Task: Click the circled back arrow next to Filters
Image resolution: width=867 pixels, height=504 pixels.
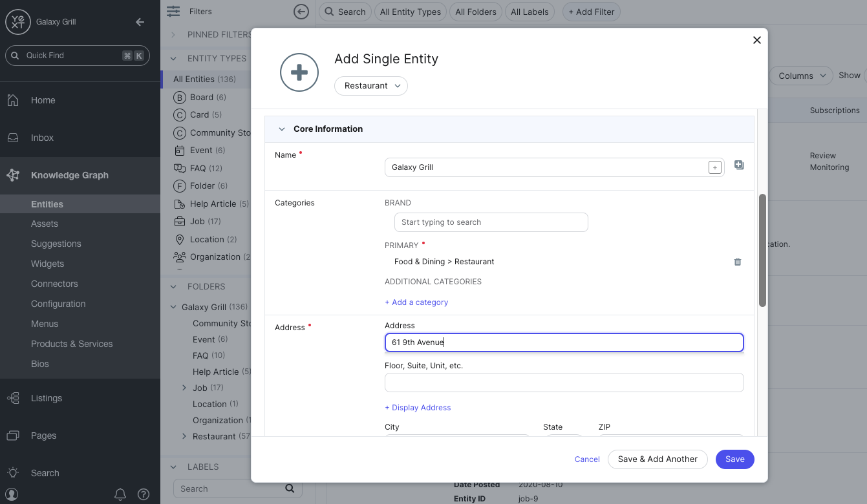Action: (x=301, y=11)
